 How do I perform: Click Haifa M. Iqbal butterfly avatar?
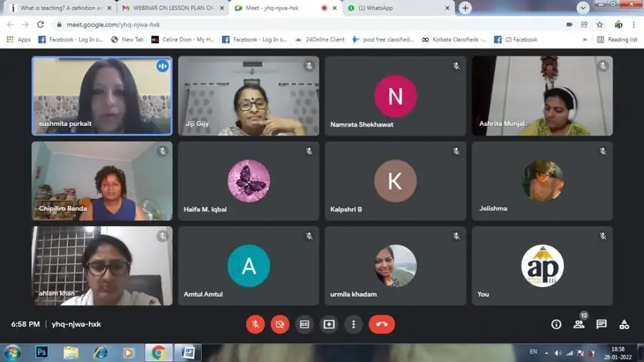click(x=248, y=181)
